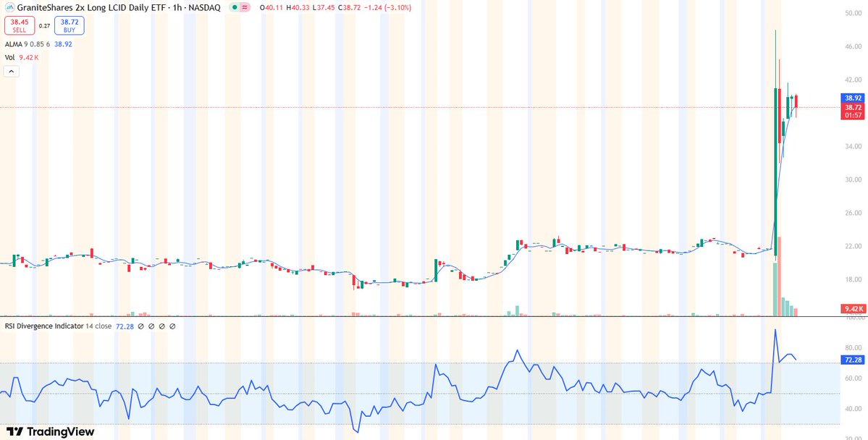Click the green market status dot
The height and width of the screenshot is (440, 868).
pos(235,8)
